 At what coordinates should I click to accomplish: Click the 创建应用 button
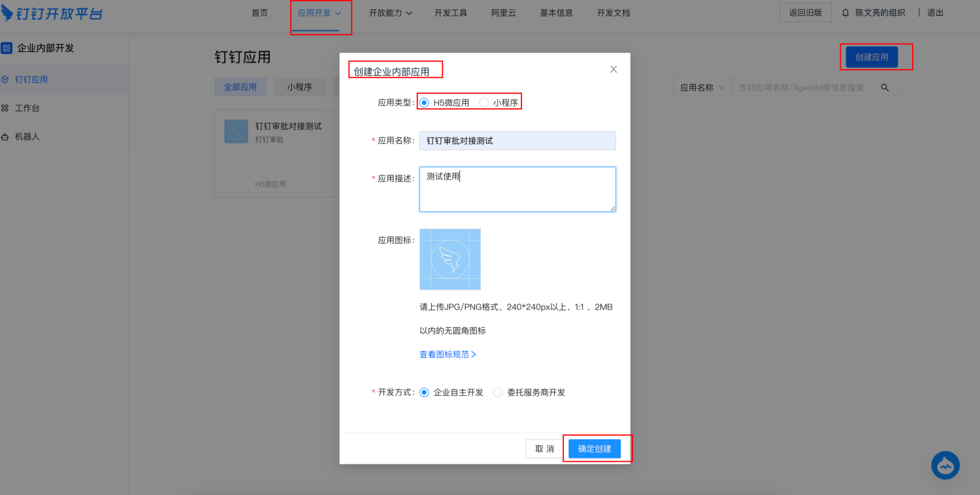(x=872, y=57)
